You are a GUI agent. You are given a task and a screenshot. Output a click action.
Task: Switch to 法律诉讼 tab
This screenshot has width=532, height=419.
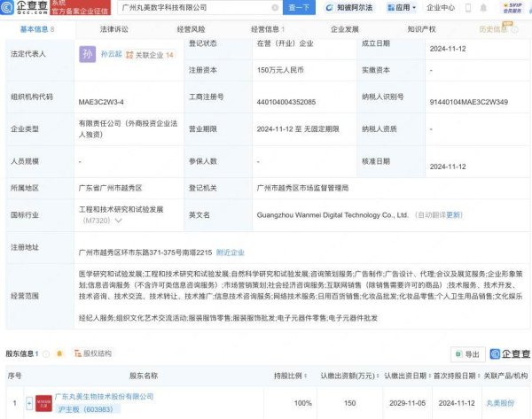coord(114,29)
